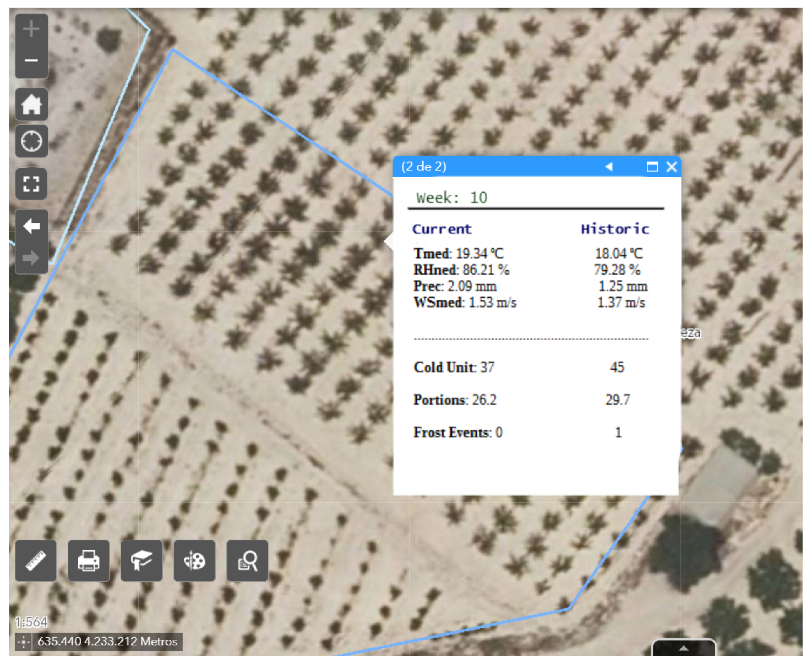Image resolution: width=812 pixels, height=663 pixels.
Task: Open the table search query widget
Action: click(247, 561)
